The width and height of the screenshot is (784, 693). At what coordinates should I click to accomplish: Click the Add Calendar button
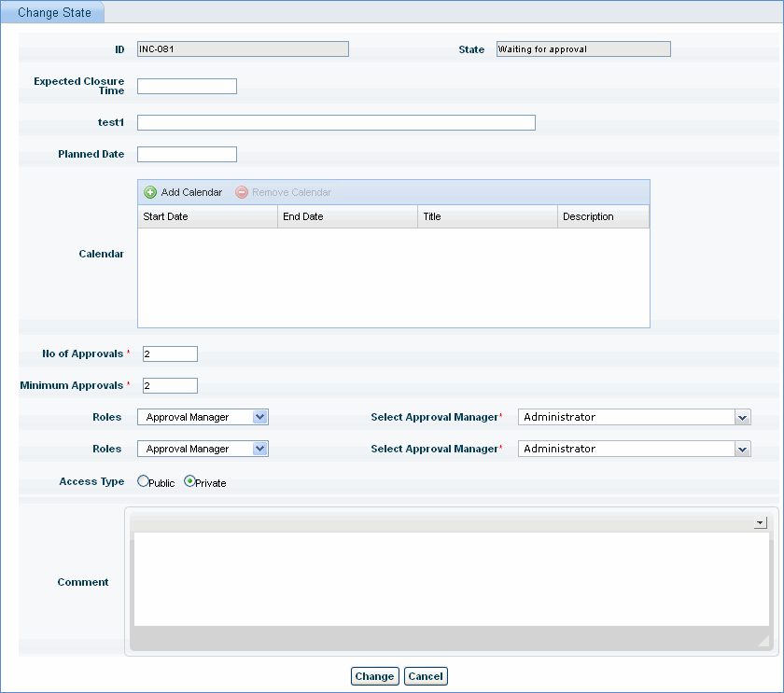(x=183, y=192)
